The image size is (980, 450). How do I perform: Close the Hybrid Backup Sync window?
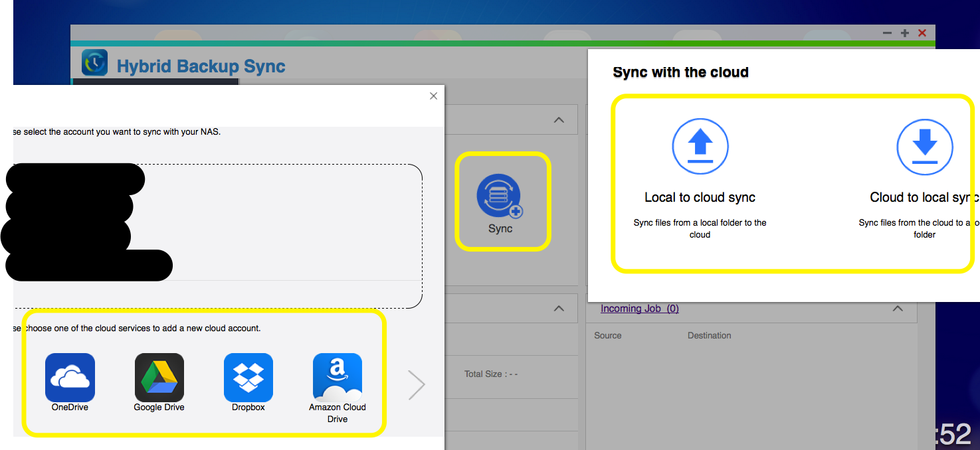pyautogui.click(x=922, y=33)
